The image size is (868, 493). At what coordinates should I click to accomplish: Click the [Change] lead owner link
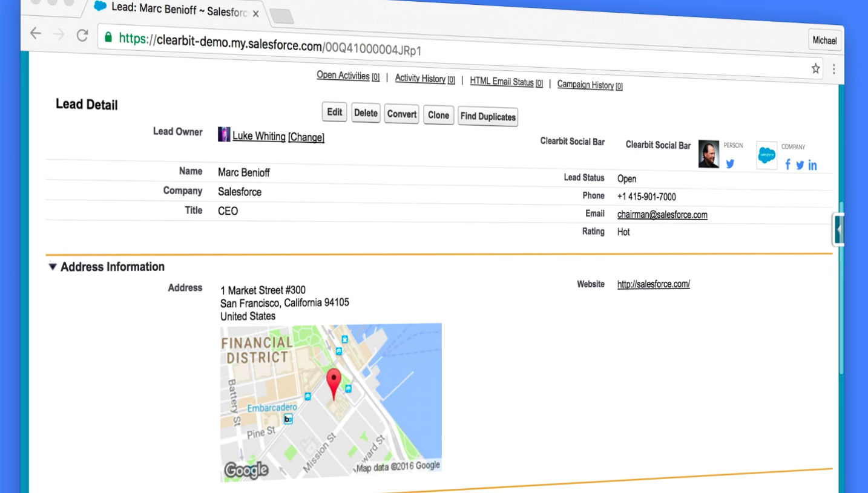(x=306, y=137)
